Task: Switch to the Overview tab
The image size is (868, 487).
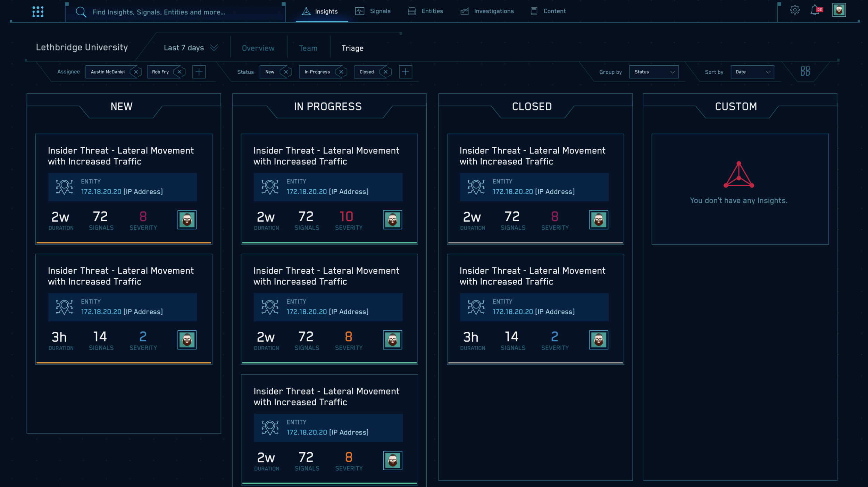Action: point(258,48)
